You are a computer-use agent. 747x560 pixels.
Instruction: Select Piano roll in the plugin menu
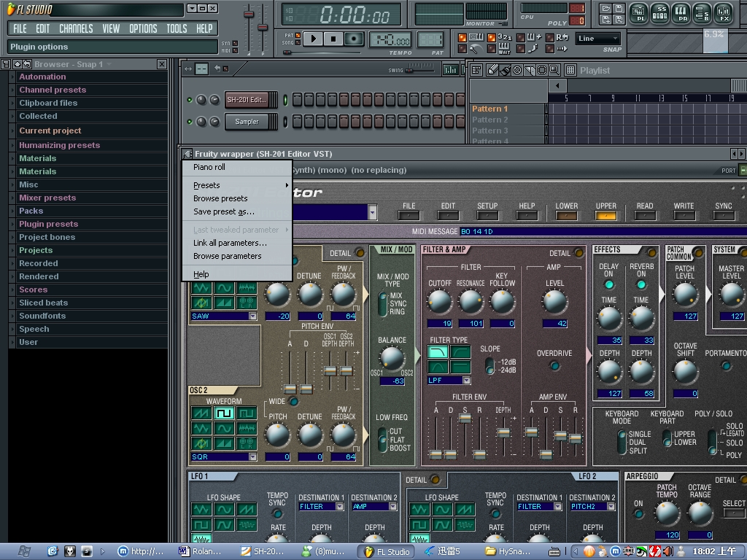237,167
